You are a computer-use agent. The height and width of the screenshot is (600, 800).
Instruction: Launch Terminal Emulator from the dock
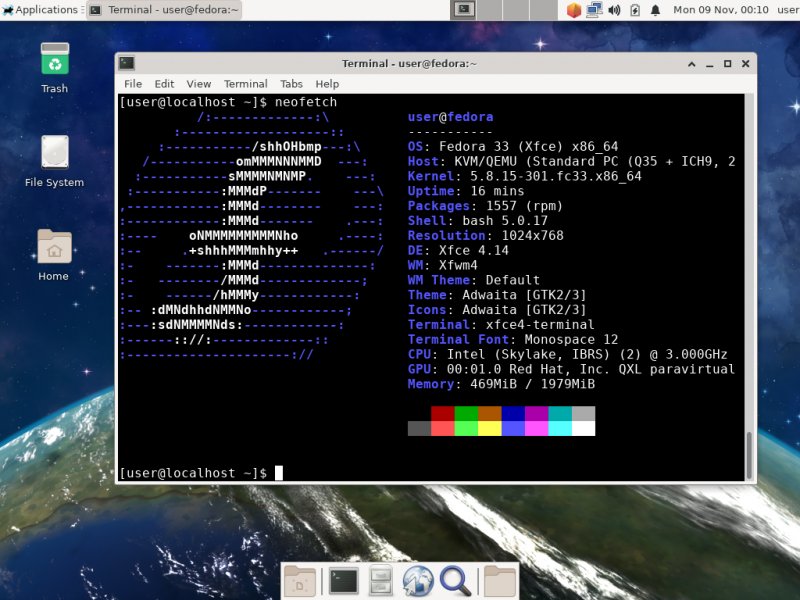pyautogui.click(x=343, y=581)
